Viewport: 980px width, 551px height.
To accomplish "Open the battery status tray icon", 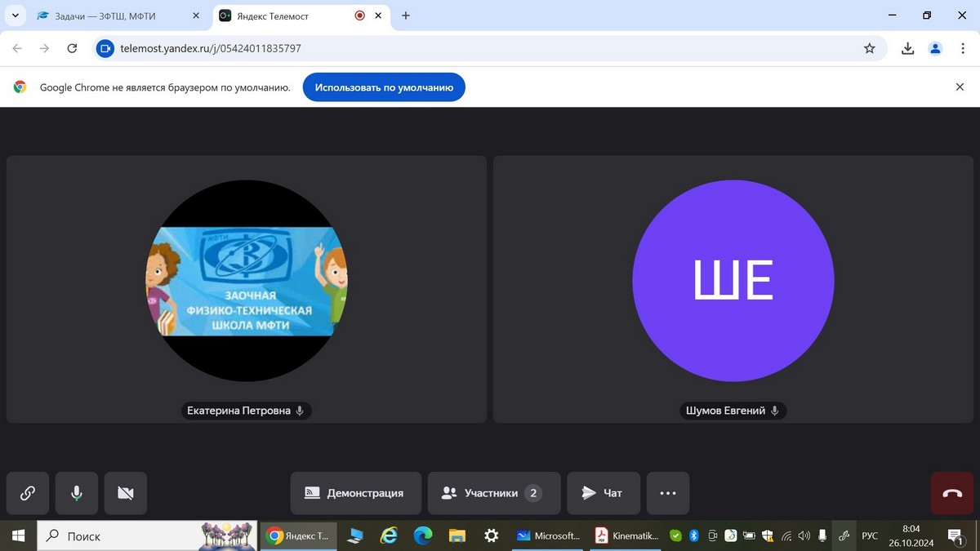I will 749,535.
